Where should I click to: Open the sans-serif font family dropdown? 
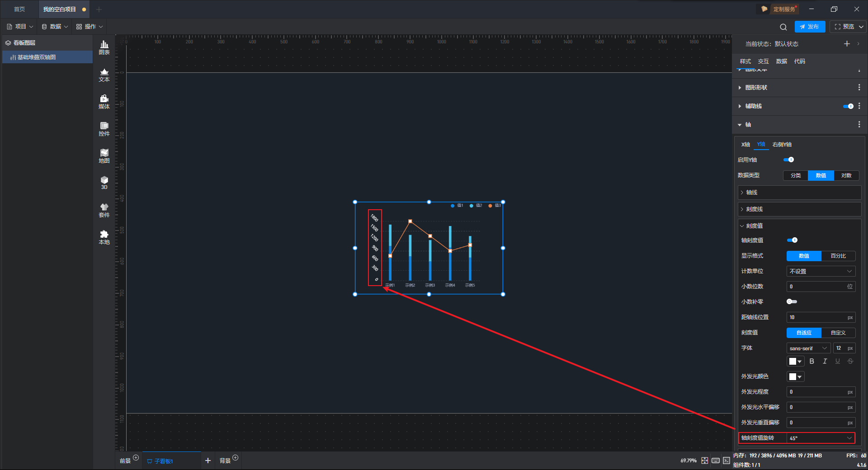[x=808, y=348]
